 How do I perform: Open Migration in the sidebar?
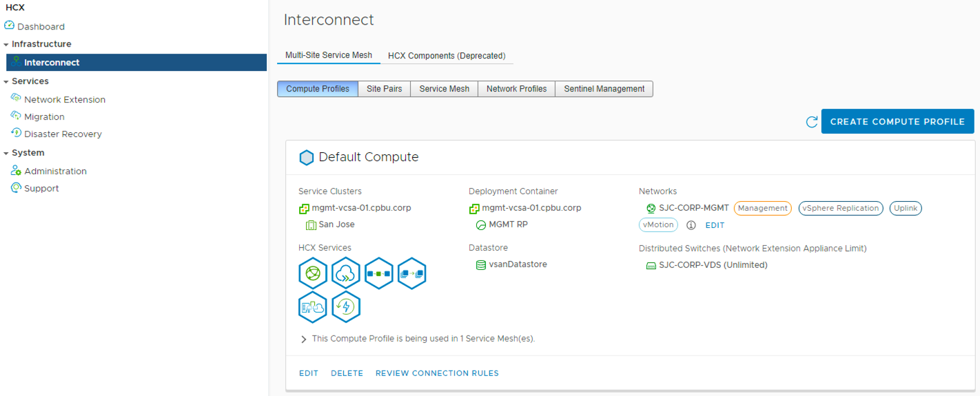click(44, 116)
